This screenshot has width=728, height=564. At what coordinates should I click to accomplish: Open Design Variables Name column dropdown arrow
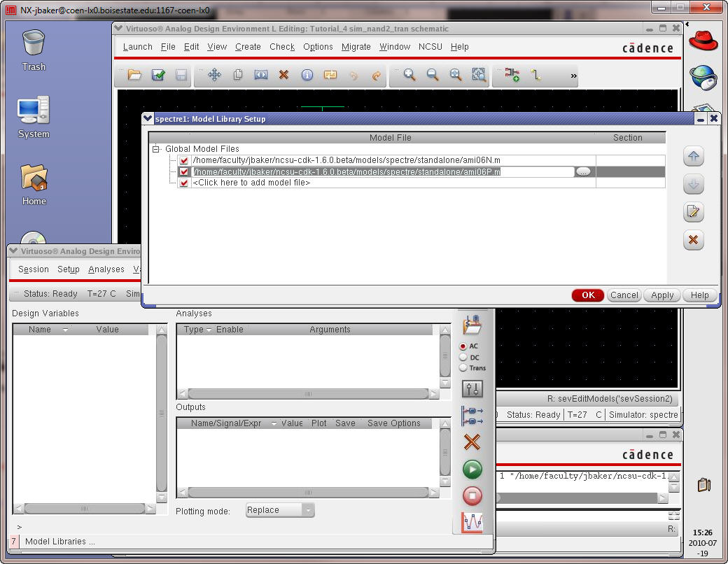(x=65, y=330)
